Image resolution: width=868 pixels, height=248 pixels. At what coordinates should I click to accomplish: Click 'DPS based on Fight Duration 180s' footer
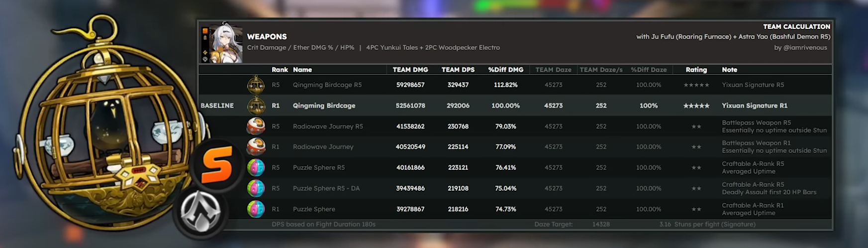click(323, 225)
